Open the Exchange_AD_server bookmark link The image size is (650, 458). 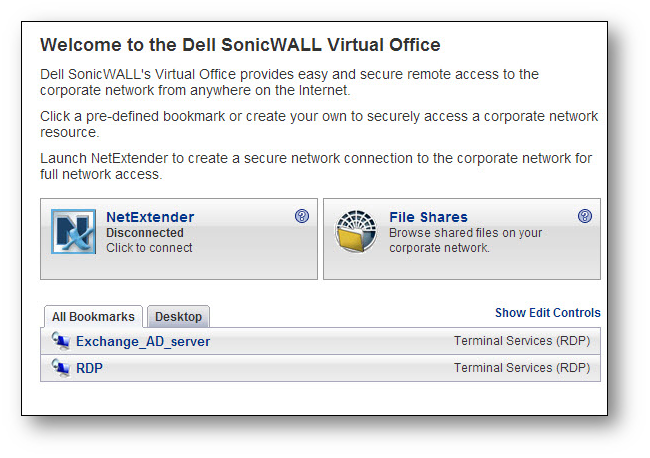(143, 341)
